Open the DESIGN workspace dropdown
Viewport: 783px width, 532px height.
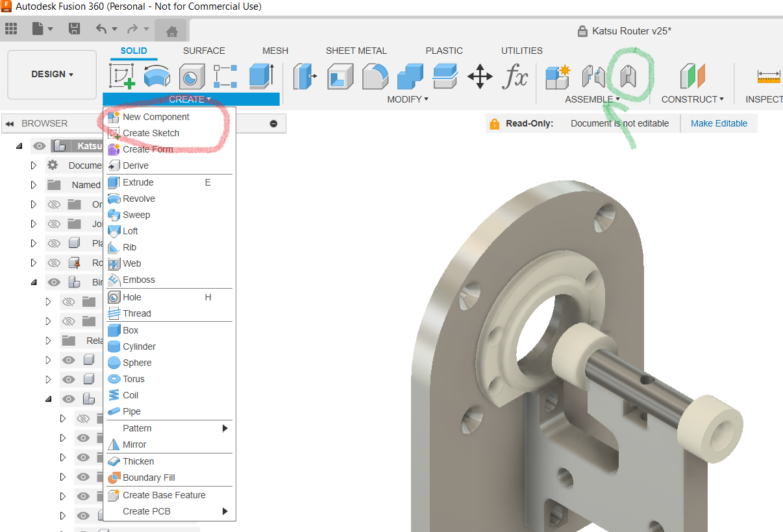click(x=52, y=74)
